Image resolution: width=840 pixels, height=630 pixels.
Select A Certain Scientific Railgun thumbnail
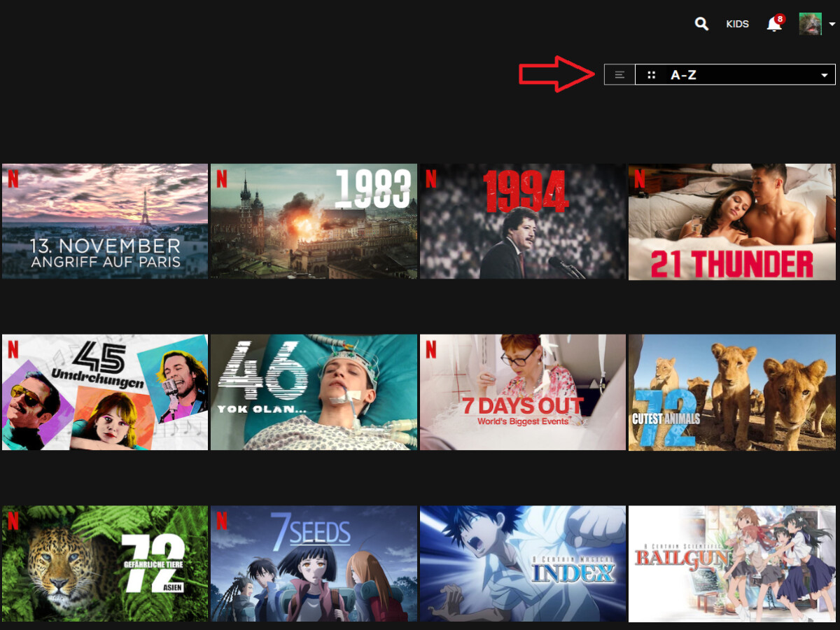[x=731, y=563]
